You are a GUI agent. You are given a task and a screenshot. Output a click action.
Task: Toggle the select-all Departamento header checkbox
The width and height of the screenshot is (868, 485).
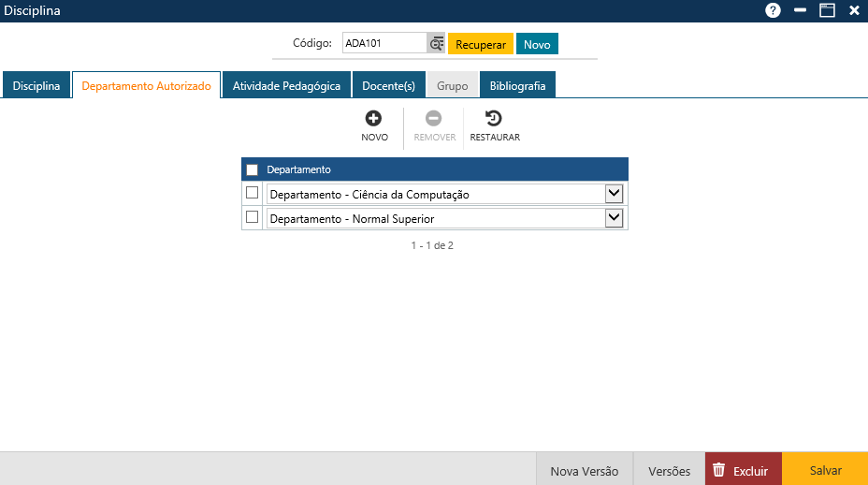[252, 169]
